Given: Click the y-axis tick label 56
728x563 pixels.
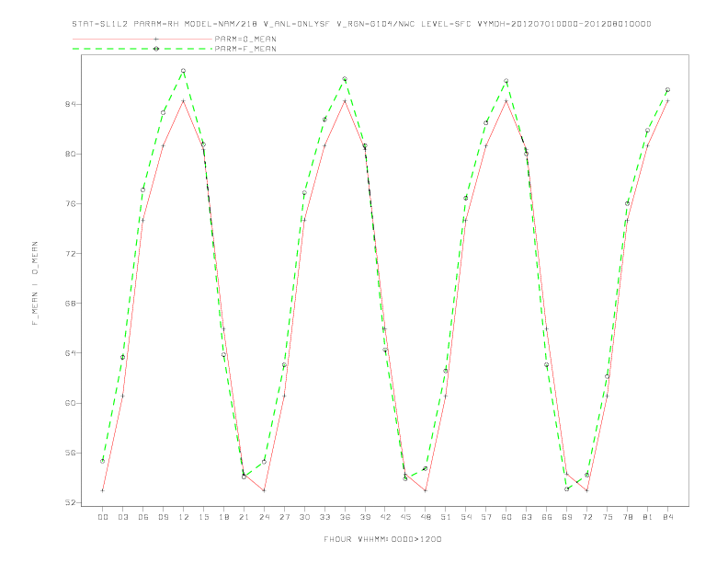Looking at the screenshot, I should tap(70, 453).
